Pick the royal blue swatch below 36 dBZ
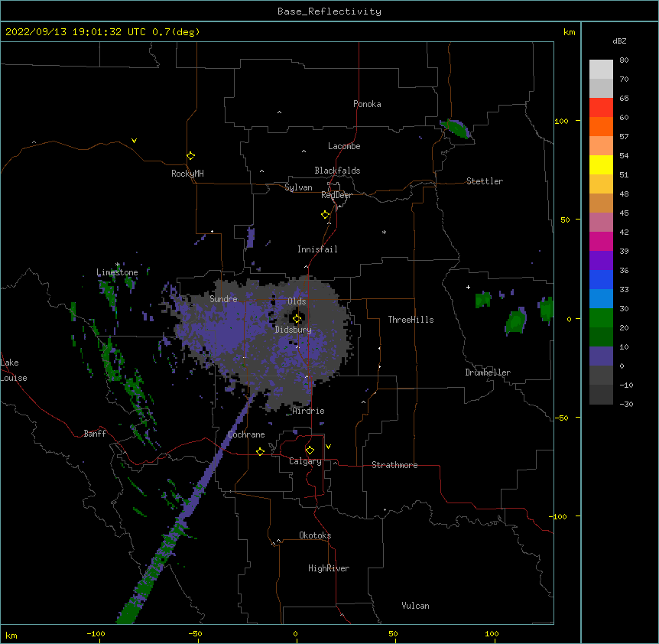The width and height of the screenshot is (659, 644). pos(601,279)
